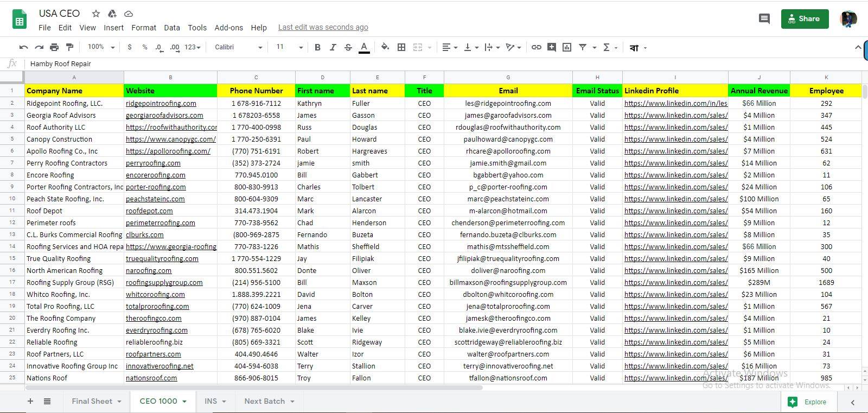Viewport: 868px width, 413px height.
Task: Open the Format menu
Action: (x=143, y=28)
